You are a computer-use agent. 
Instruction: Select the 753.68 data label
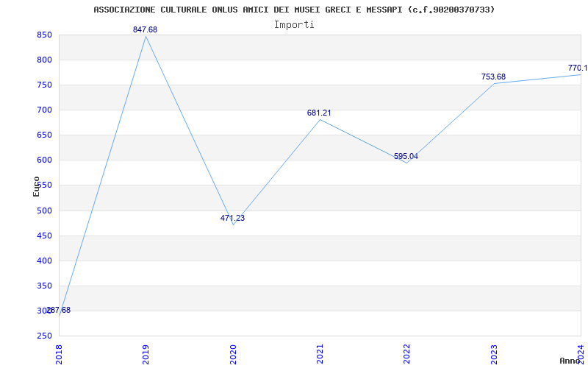[x=493, y=77]
